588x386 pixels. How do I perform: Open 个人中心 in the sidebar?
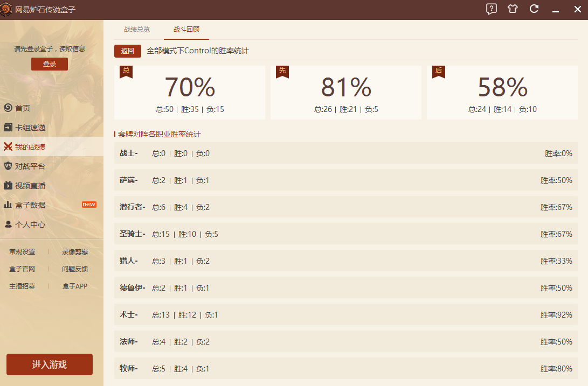[x=30, y=224]
